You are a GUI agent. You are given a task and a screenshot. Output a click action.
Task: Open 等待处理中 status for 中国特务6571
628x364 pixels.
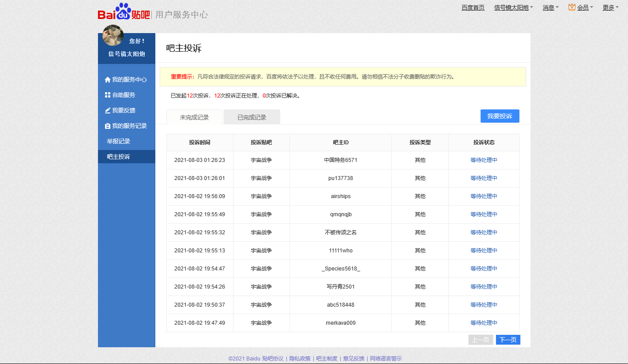(x=484, y=160)
